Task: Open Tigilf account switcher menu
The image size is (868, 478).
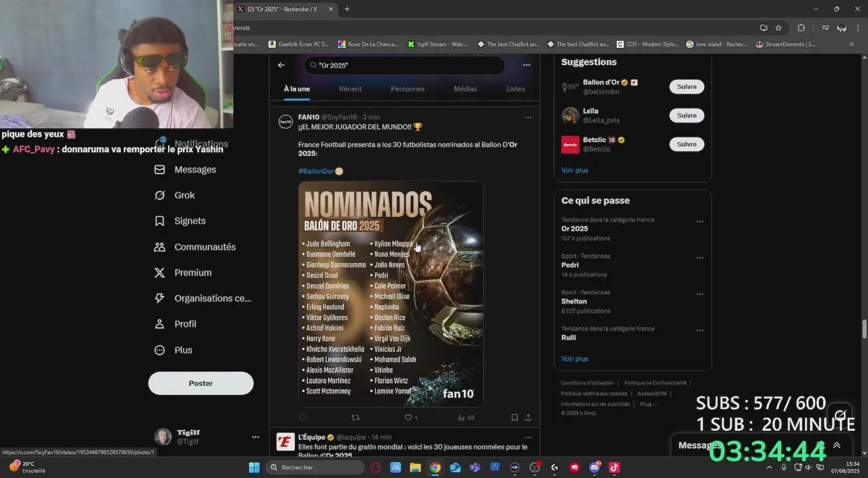Action: pos(207,437)
